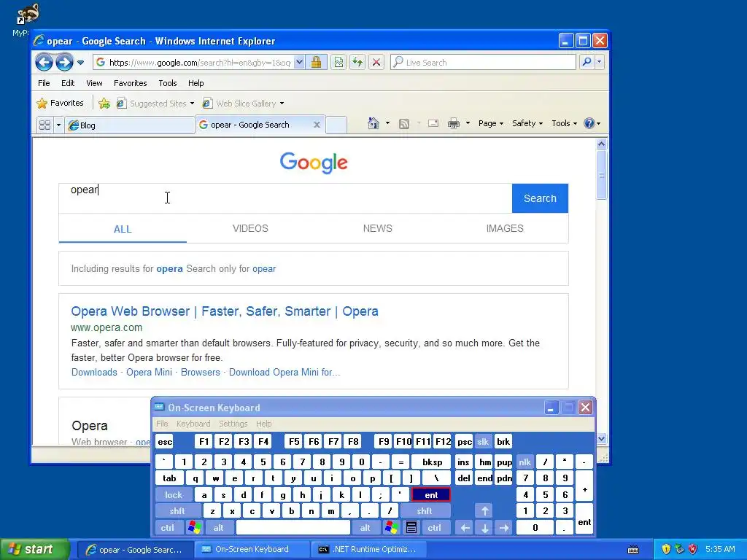Click the IE Forward arrow button
The image size is (747, 560).
tap(64, 63)
